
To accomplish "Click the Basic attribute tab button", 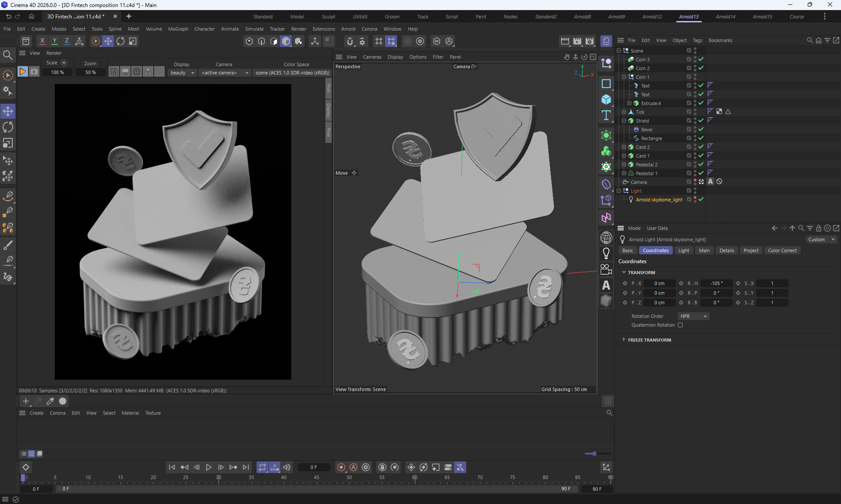I will (628, 250).
